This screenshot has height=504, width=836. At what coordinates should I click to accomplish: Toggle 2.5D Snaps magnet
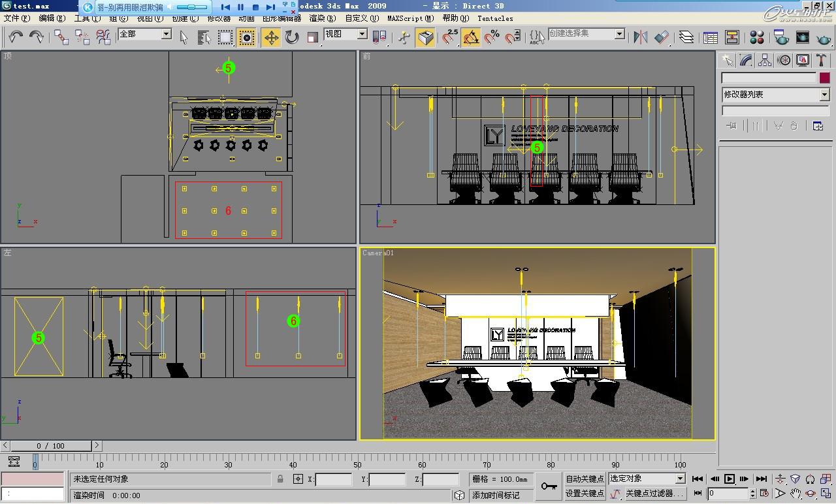(x=450, y=37)
